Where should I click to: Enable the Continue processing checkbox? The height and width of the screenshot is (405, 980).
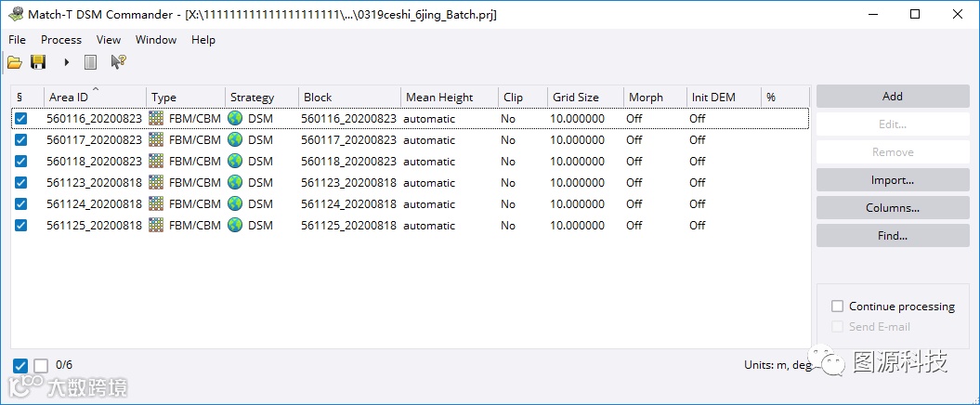838,307
